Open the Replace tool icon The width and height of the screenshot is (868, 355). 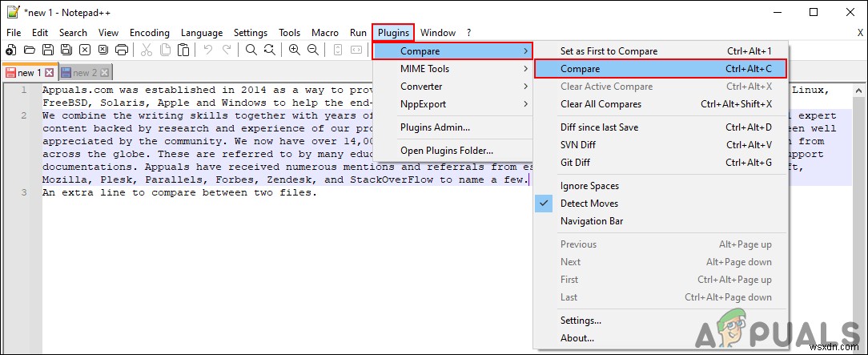(x=270, y=50)
